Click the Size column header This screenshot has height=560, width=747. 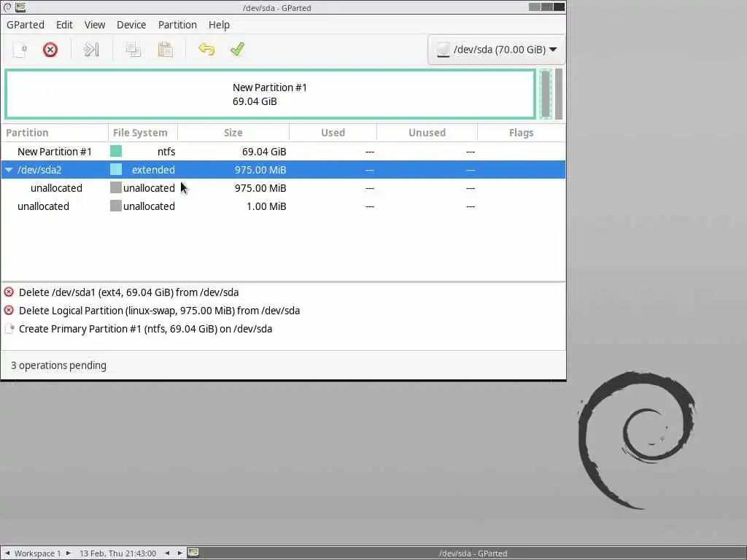pos(233,133)
